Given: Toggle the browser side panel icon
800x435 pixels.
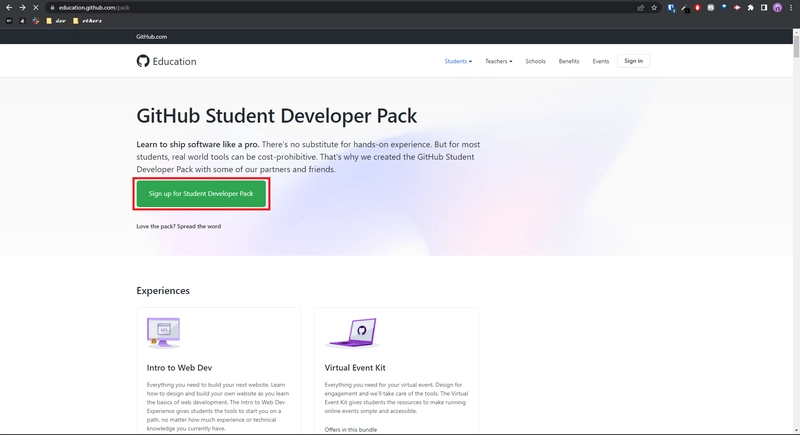Looking at the screenshot, I should pos(764,7).
